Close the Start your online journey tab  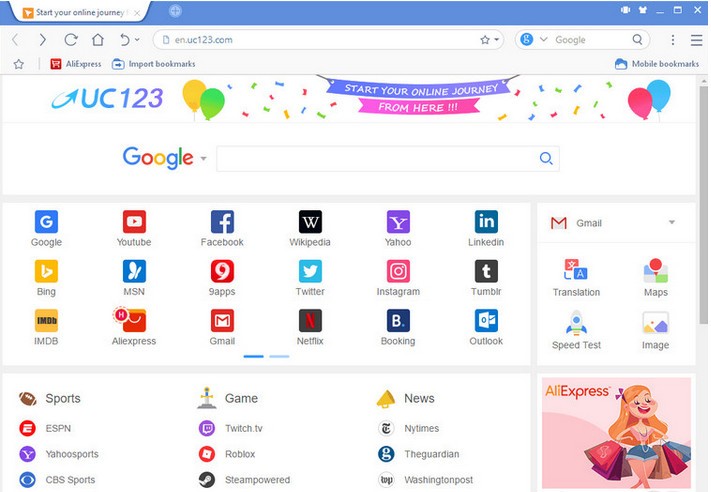click(x=137, y=13)
